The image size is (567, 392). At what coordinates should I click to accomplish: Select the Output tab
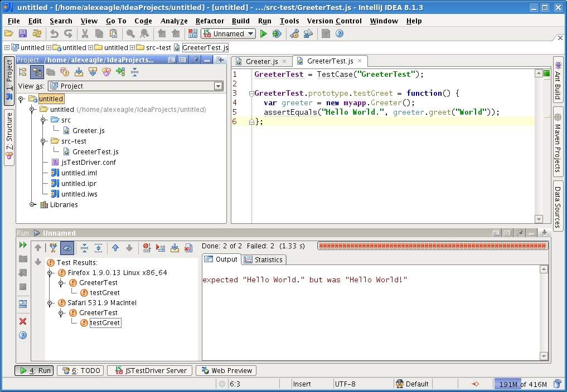tap(221, 259)
